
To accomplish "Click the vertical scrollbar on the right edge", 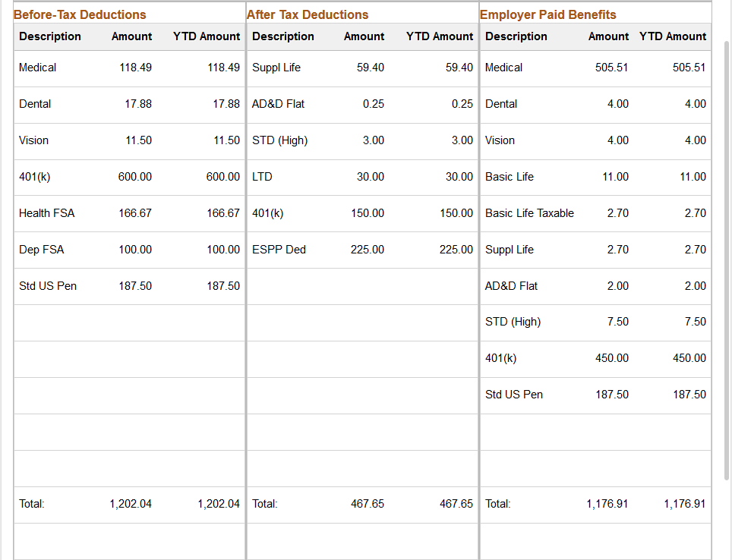I will 727,260.
